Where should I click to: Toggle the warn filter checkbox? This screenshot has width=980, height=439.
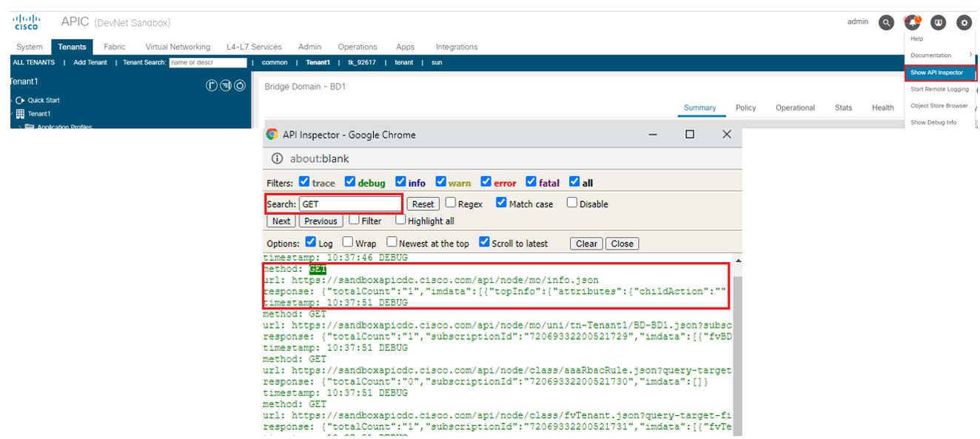pos(440,181)
